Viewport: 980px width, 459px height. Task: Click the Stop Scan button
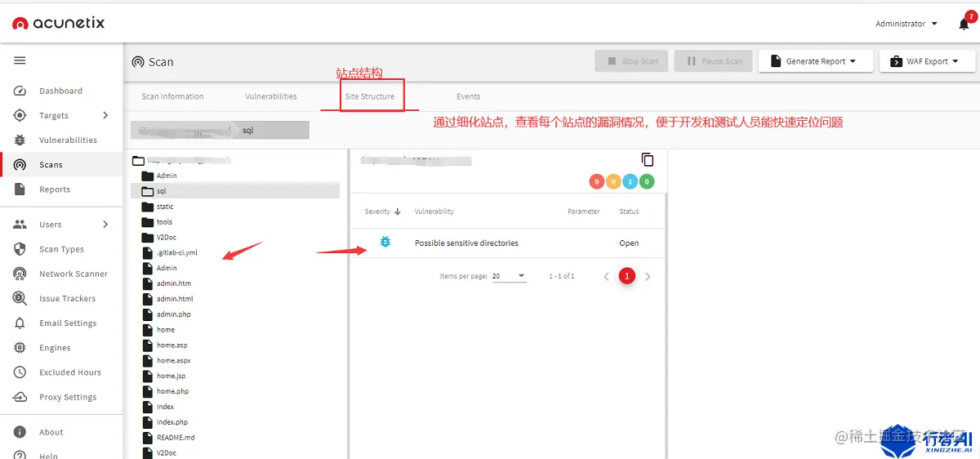(x=632, y=61)
